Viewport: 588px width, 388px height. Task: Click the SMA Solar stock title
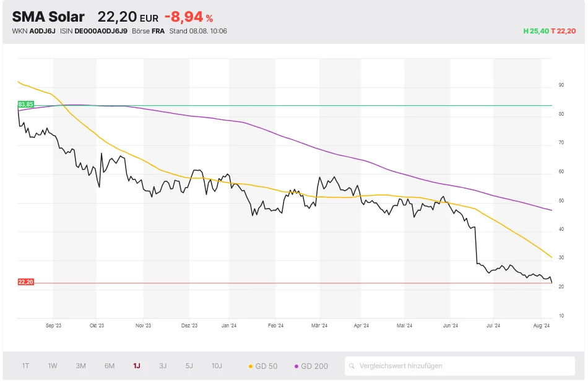click(48, 17)
